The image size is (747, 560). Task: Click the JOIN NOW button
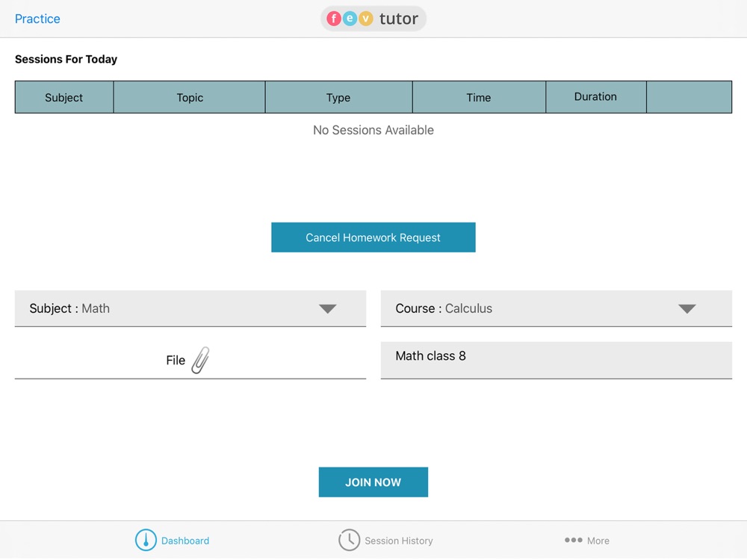[x=373, y=482]
